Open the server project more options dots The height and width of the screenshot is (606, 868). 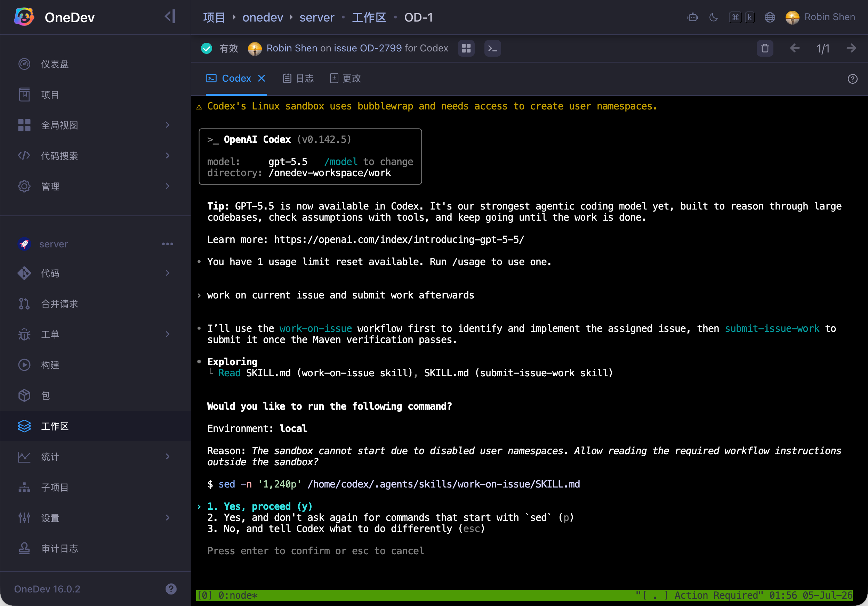point(168,244)
